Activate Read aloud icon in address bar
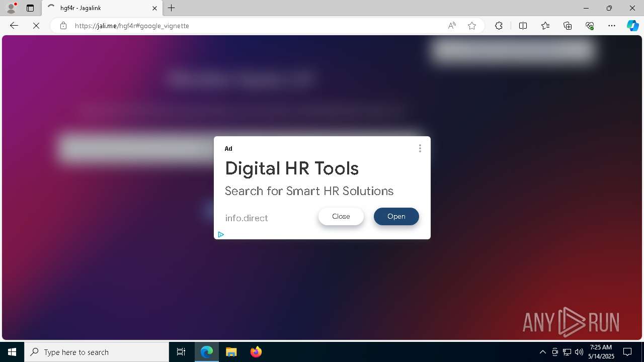This screenshot has width=644, height=362. click(452, 26)
